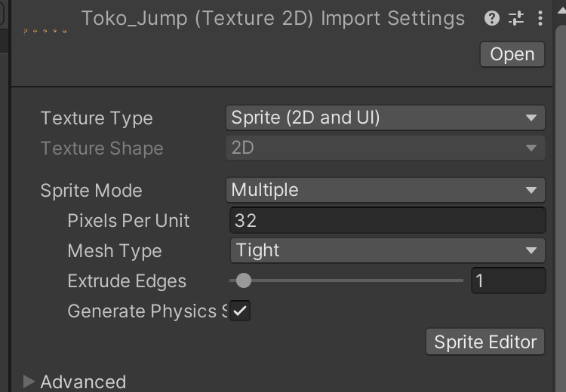The height and width of the screenshot is (392, 566).
Task: Click the Sprite Mode label
Action: [x=91, y=190]
